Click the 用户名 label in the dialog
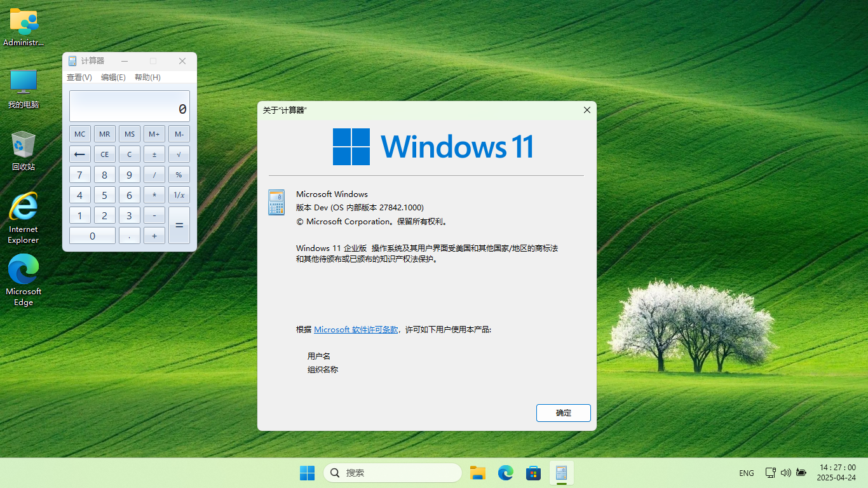Screen dimensions: 868x488 pos(319,356)
